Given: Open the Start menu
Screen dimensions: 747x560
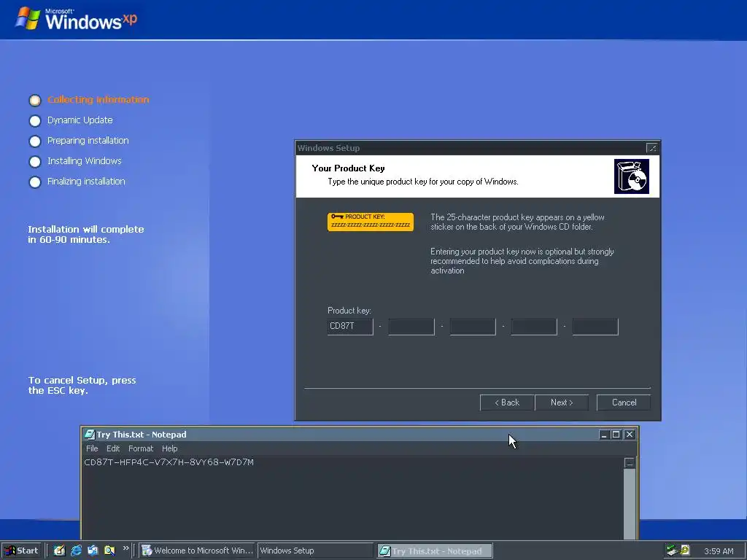Looking at the screenshot, I should point(22,551).
